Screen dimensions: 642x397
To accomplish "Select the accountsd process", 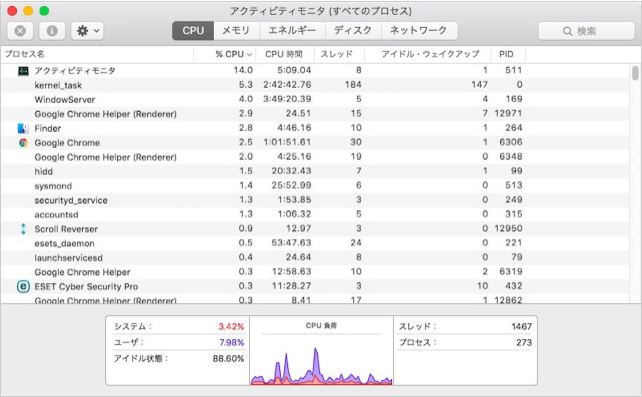I will (x=56, y=214).
